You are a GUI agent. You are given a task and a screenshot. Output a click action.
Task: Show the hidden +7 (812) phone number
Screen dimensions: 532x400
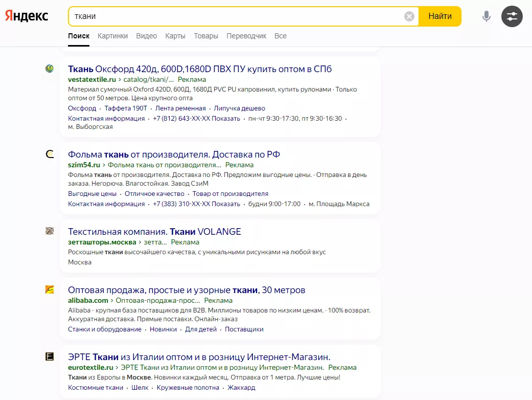pyautogui.click(x=226, y=118)
